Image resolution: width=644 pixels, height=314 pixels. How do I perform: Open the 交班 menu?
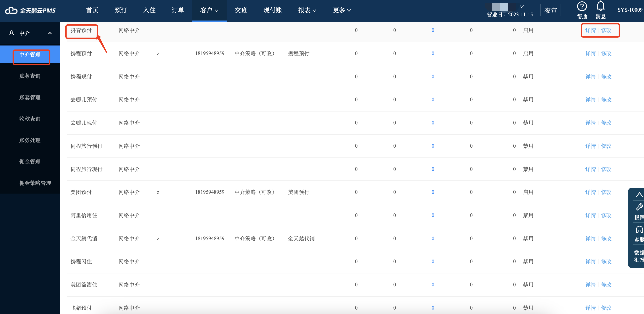[241, 10]
